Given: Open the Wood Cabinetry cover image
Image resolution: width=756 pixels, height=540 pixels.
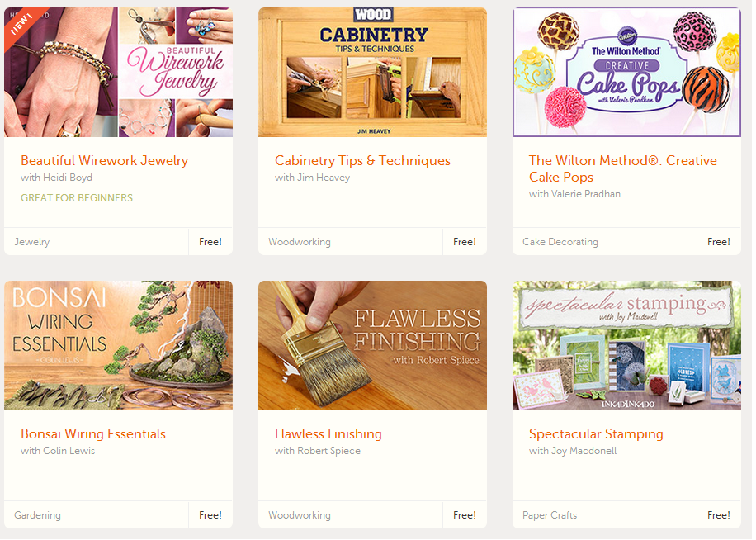Looking at the screenshot, I should click(373, 73).
